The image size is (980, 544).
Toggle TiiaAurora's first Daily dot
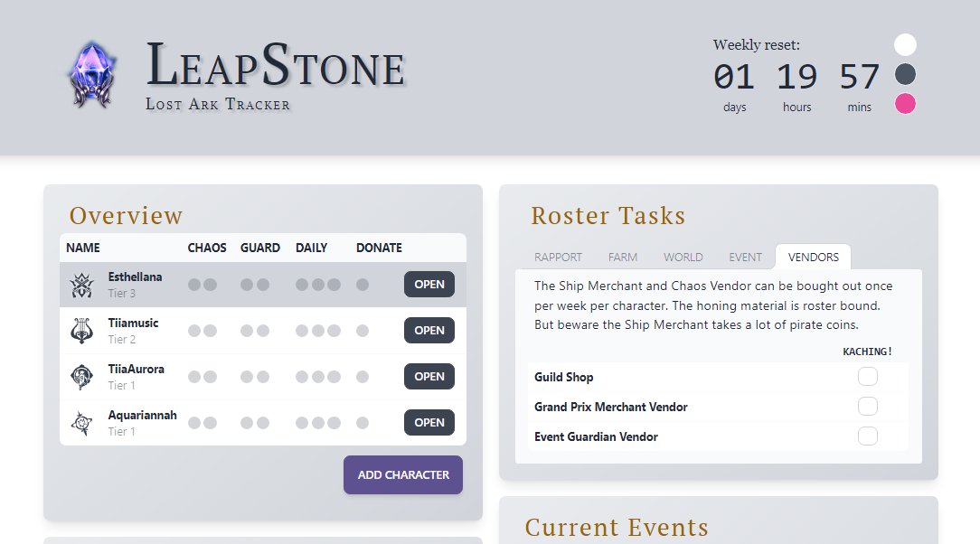(302, 377)
